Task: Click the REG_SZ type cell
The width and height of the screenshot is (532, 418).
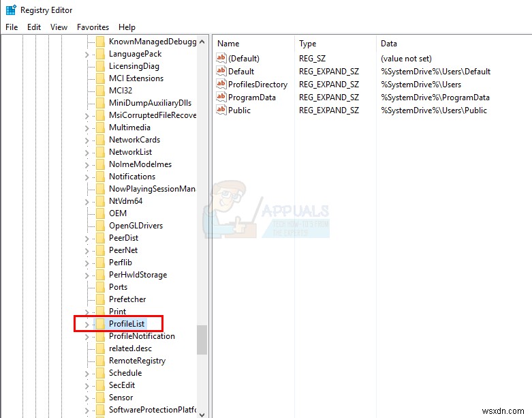Action: point(312,59)
